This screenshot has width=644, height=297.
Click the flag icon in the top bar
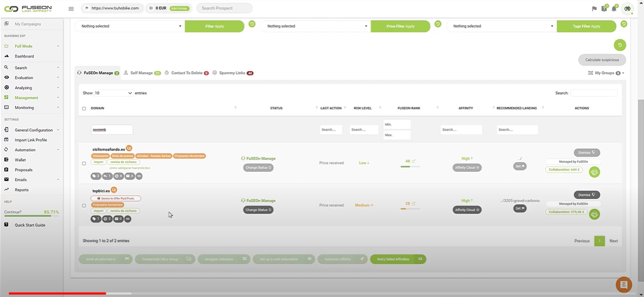[594, 9]
